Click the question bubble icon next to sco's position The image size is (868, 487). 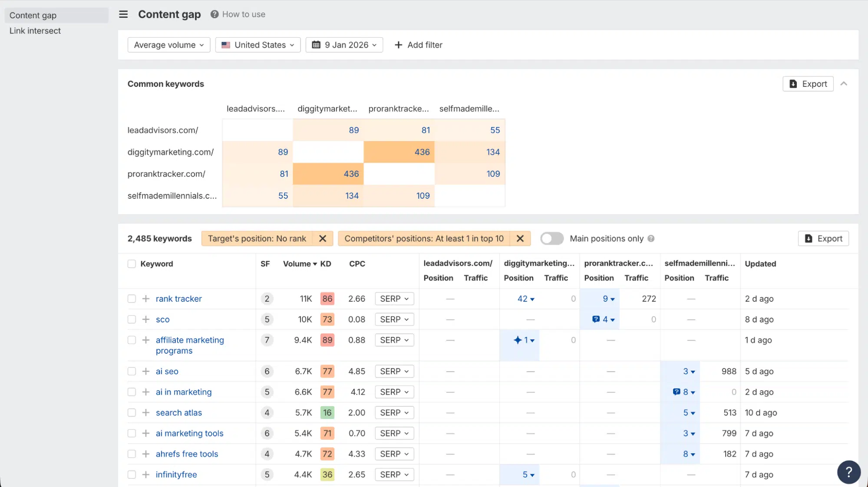pos(595,319)
